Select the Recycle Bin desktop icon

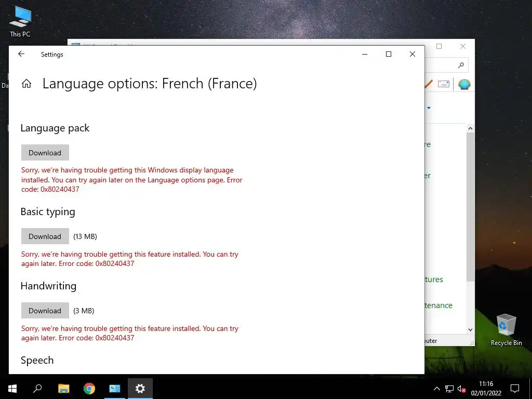(x=506, y=330)
